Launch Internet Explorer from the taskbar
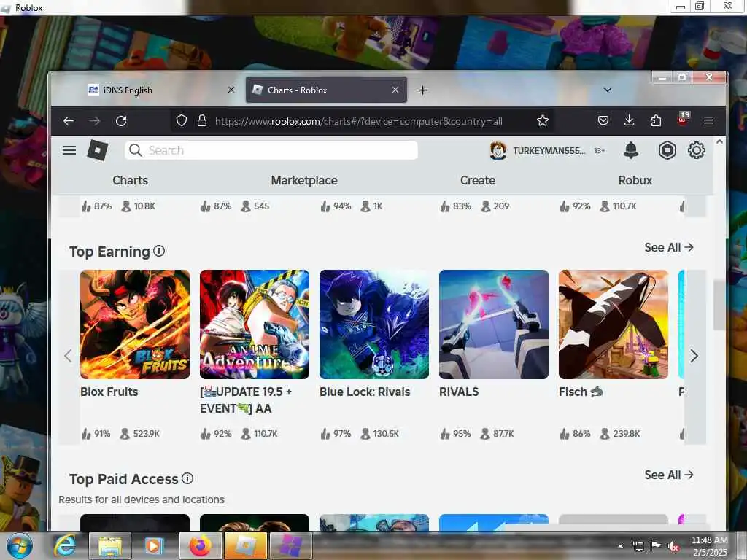This screenshot has width=747, height=560. [65, 545]
